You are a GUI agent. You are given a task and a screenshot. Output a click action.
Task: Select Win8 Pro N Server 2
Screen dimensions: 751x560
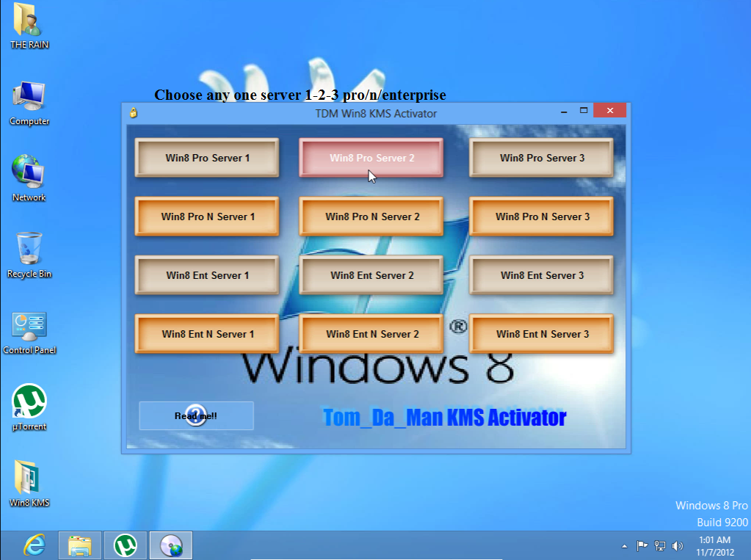click(x=371, y=217)
